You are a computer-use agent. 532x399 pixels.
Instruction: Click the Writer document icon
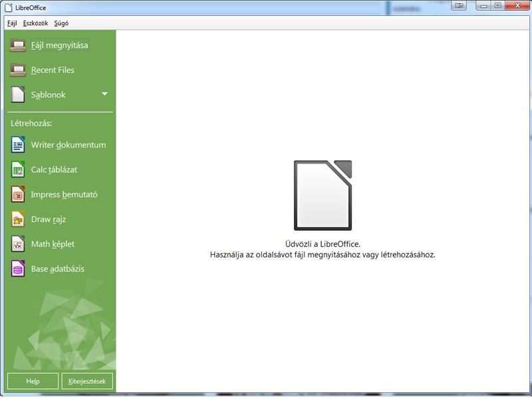click(x=18, y=144)
